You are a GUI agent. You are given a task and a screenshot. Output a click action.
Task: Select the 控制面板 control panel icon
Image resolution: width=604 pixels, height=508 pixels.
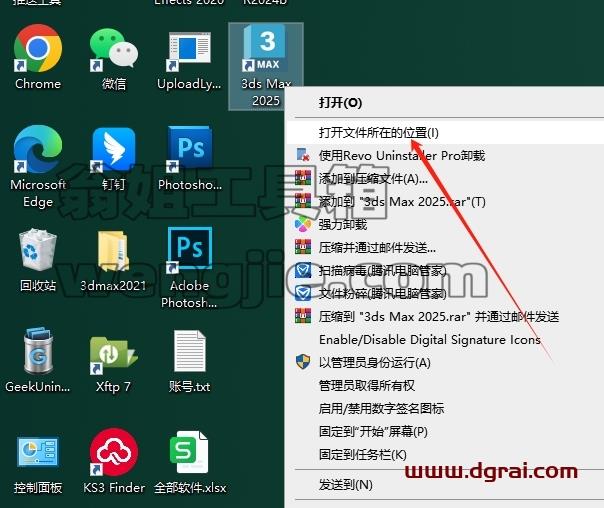pos(38,464)
